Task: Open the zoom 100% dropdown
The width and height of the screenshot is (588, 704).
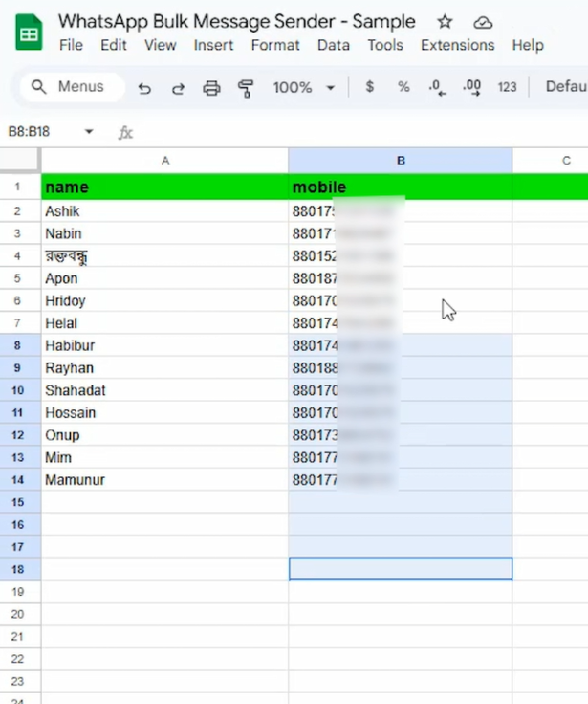Action: 304,87
